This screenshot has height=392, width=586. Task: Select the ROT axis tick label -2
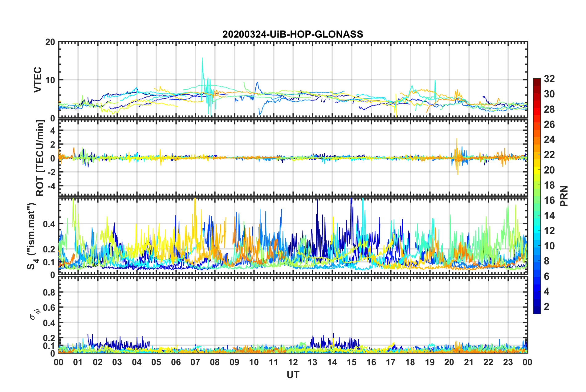pyautogui.click(x=51, y=172)
